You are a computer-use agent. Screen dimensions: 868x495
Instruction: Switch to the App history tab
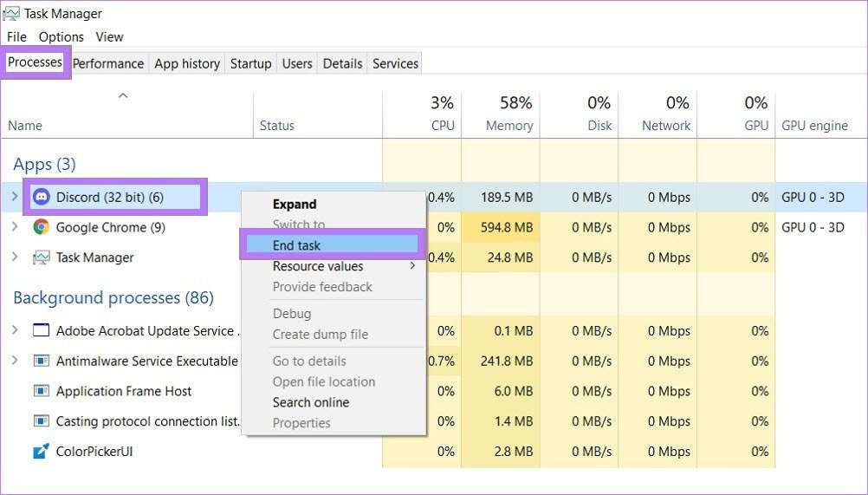pos(187,63)
